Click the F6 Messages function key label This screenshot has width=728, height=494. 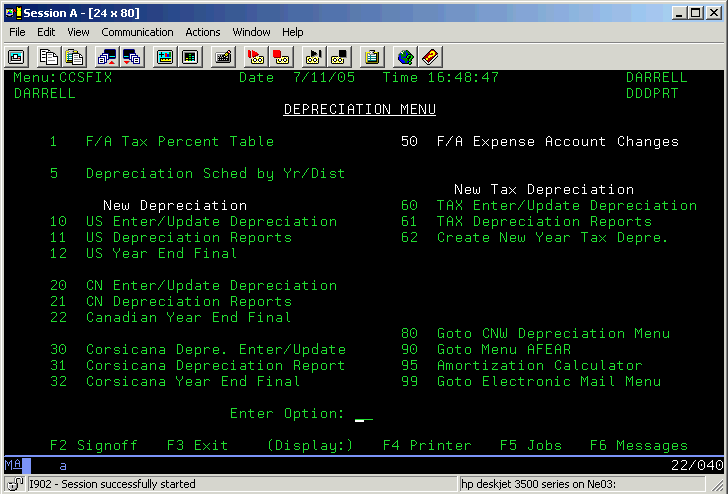[638, 445]
